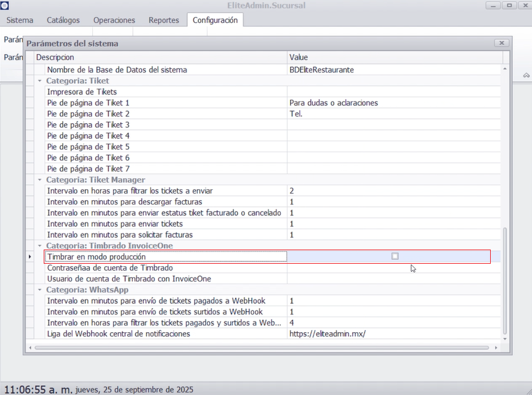Click the current row indicator arrow

coord(30,256)
